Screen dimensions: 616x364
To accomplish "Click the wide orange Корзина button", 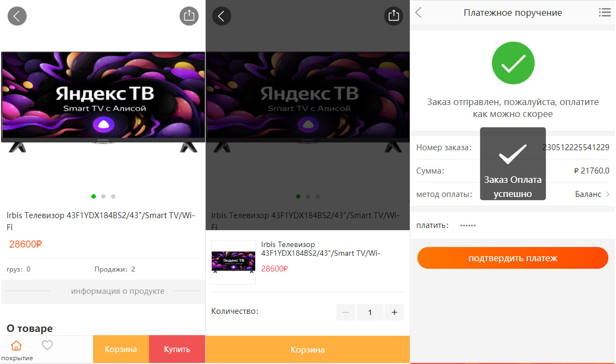I will [x=307, y=349].
